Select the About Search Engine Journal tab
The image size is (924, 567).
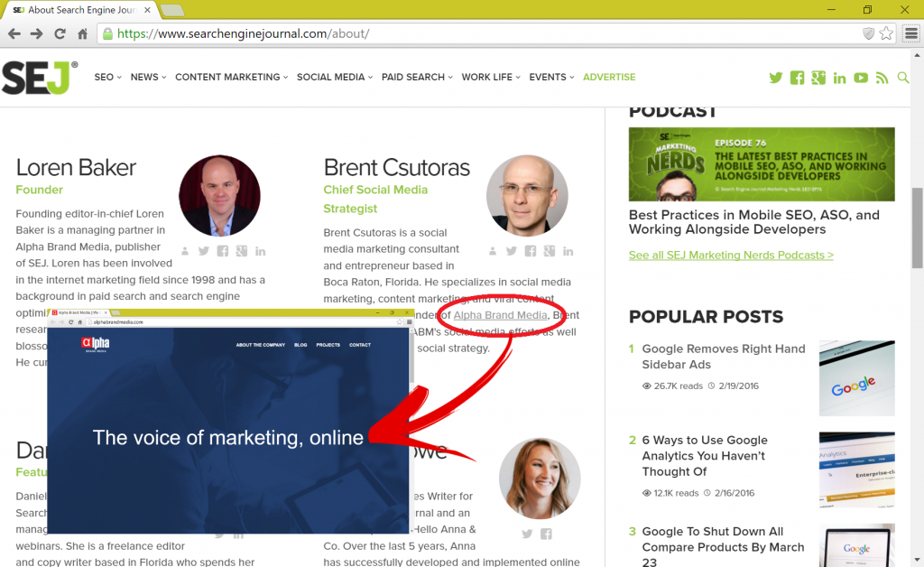tap(81, 10)
